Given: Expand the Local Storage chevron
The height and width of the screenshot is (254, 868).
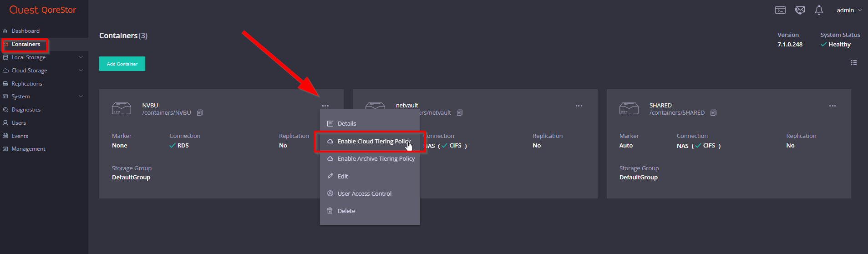Looking at the screenshot, I should click(81, 57).
